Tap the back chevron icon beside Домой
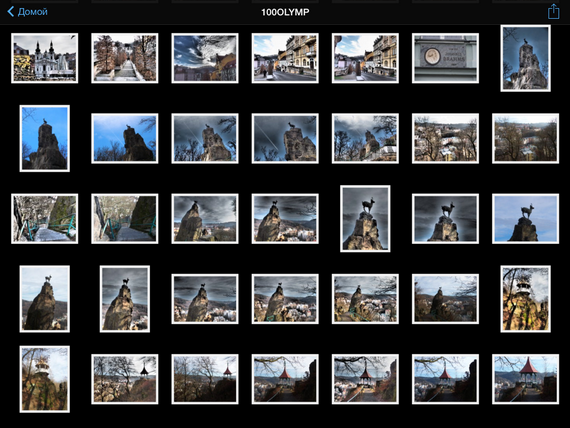 point(11,12)
